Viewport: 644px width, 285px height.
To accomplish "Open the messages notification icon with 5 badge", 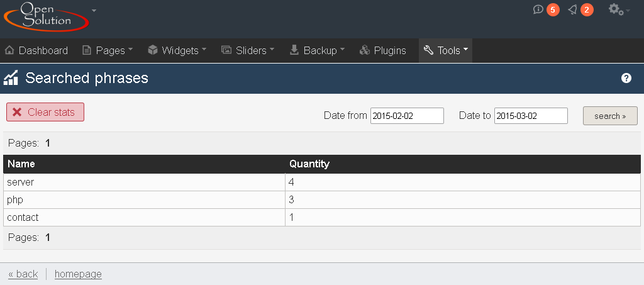I will pos(538,9).
